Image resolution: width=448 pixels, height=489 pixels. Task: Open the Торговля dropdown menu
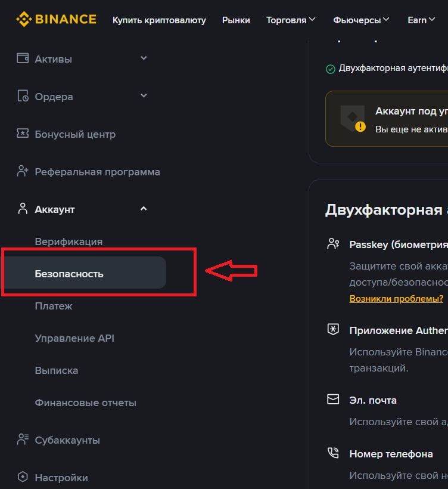tap(291, 20)
